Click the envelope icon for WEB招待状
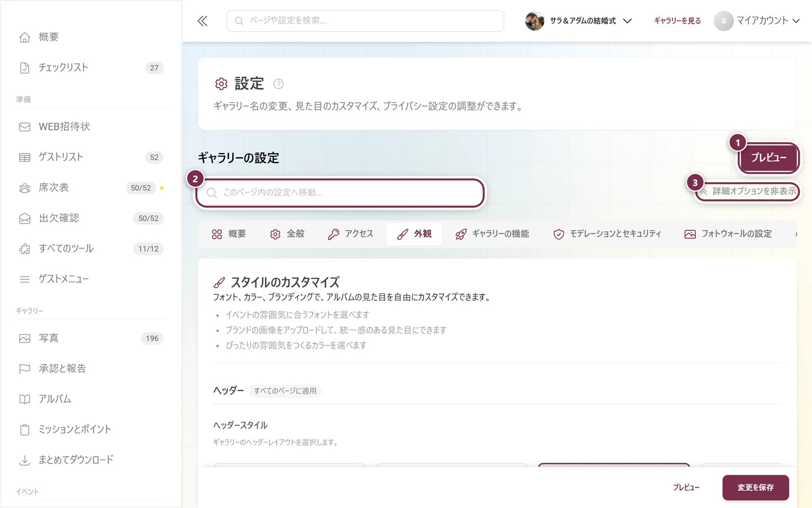 point(25,127)
